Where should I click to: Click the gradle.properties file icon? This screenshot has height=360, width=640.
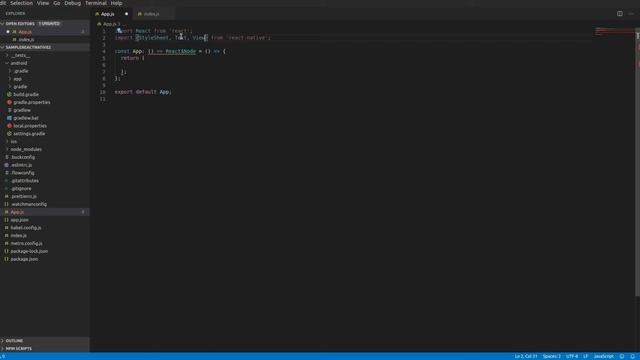point(9,102)
